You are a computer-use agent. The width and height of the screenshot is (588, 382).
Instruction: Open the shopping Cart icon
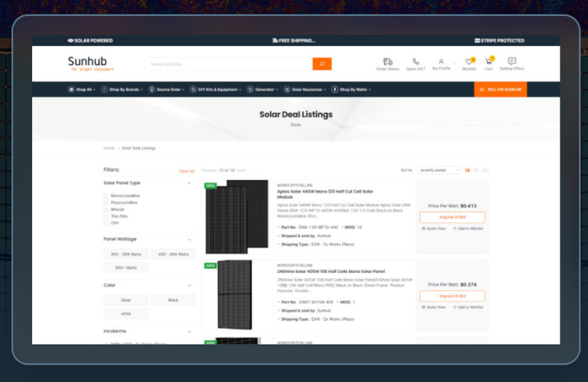tap(489, 61)
